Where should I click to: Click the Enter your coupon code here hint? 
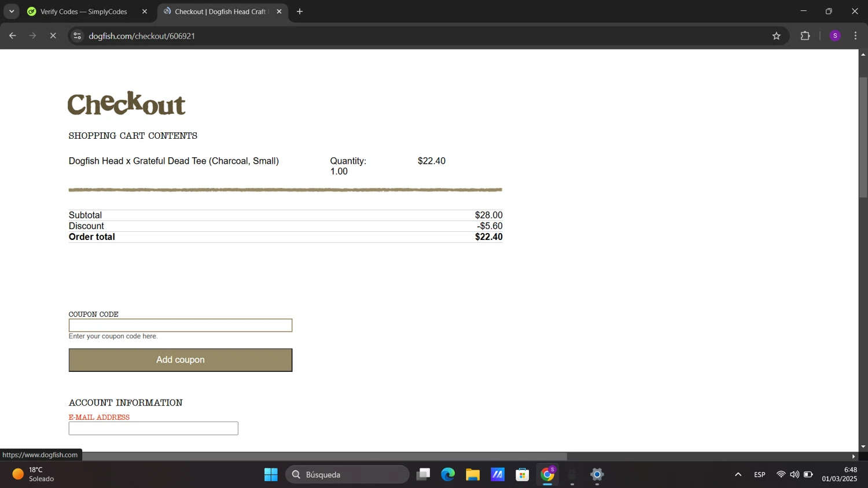113,337
